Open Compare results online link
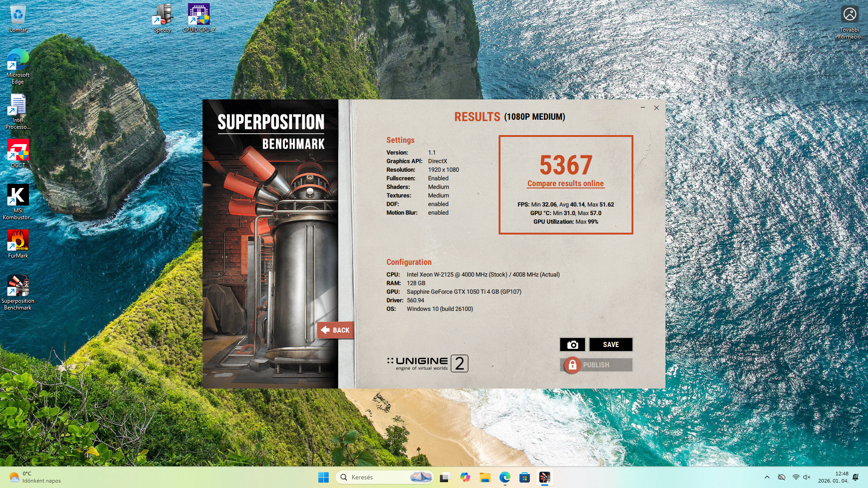The width and height of the screenshot is (868, 488). (x=565, y=183)
